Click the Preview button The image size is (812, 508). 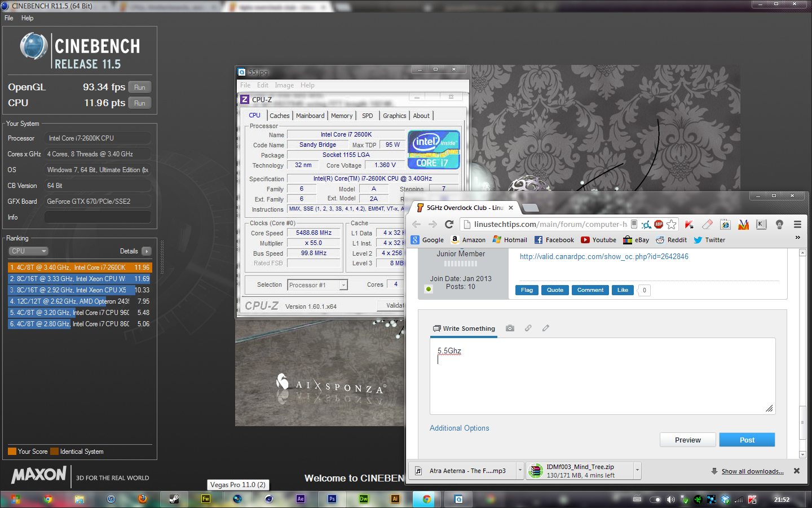tap(687, 440)
